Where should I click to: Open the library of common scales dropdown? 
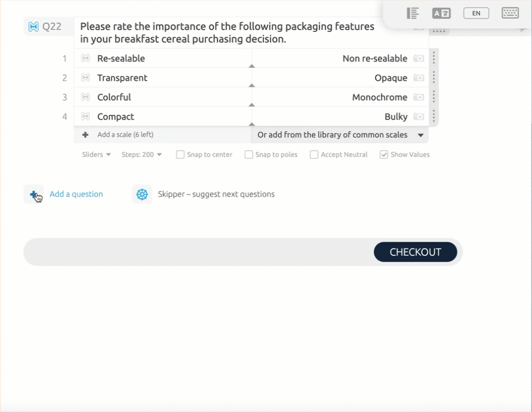point(340,135)
